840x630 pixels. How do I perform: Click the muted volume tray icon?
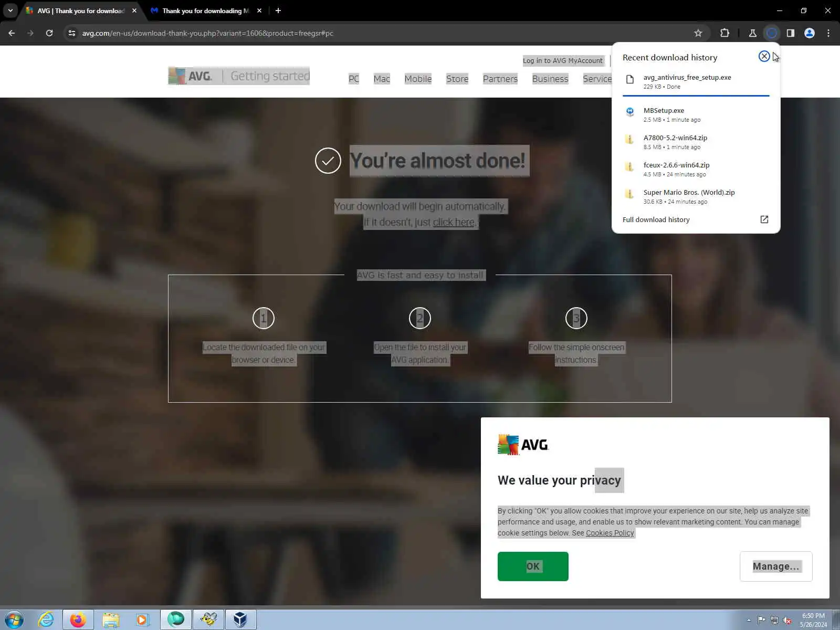(x=787, y=620)
